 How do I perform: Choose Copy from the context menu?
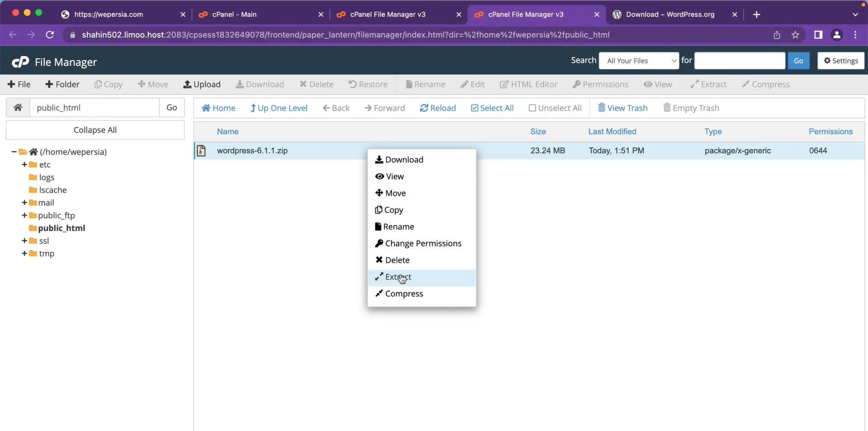coord(421,210)
